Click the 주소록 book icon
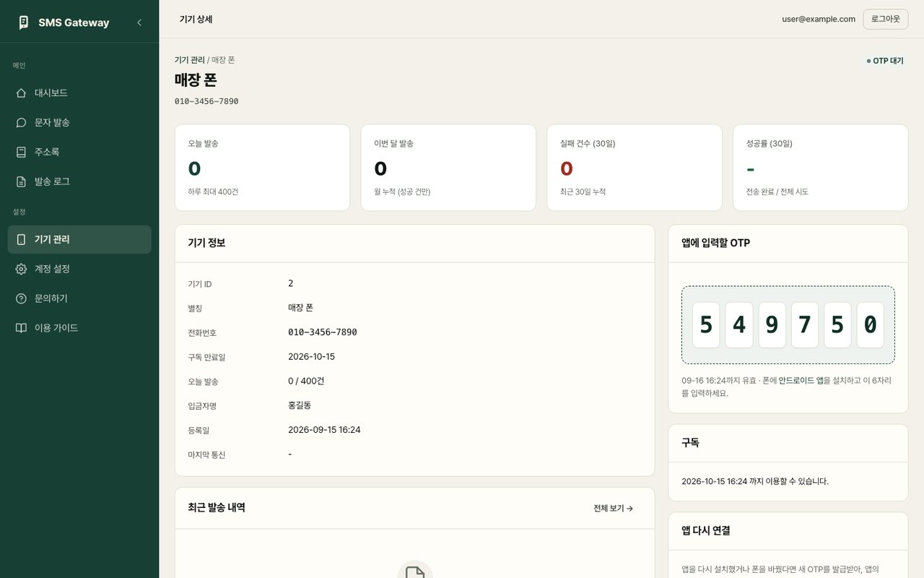924x578 pixels. [x=21, y=152]
